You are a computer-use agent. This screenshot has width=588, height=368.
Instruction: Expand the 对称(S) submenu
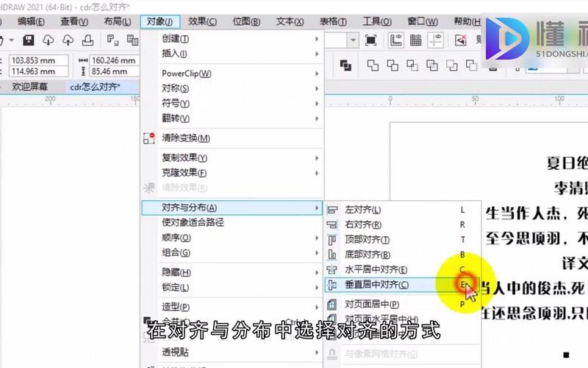click(x=232, y=88)
